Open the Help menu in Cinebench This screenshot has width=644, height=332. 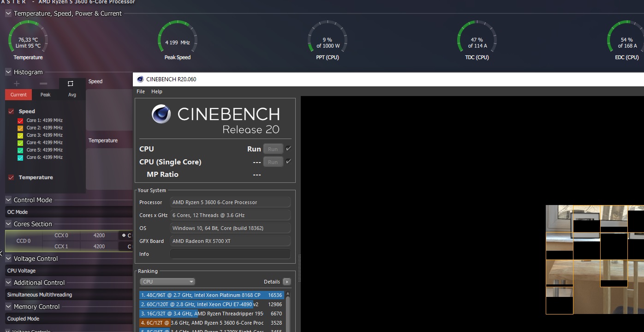click(157, 91)
